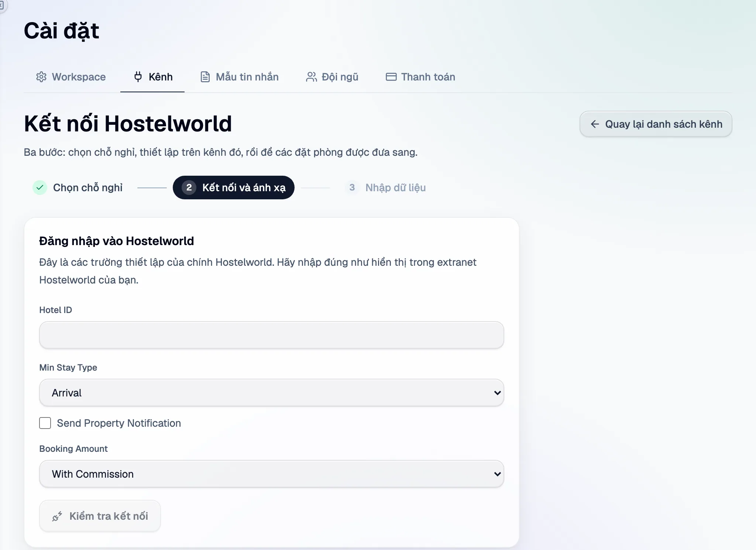Click the Send Property Notification label

tap(119, 423)
